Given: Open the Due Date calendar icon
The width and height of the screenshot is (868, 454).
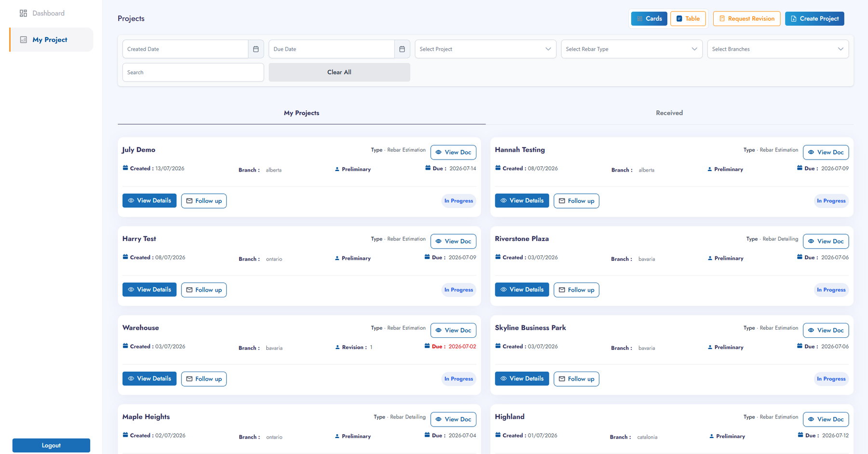Looking at the screenshot, I should 402,49.
